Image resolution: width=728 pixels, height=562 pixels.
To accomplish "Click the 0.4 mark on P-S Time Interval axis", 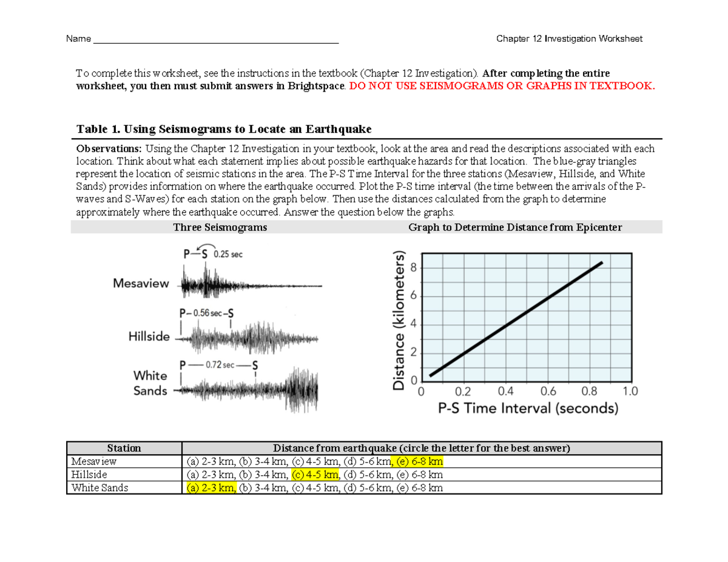I will [504, 392].
